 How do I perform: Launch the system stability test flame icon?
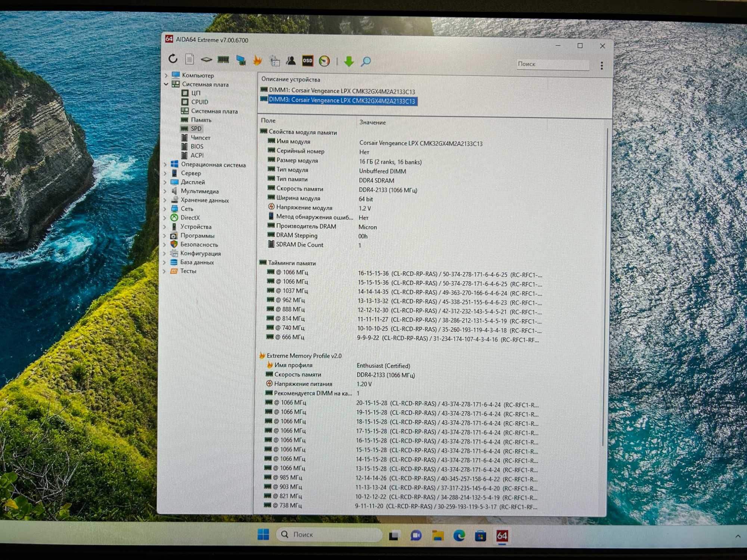tap(258, 60)
